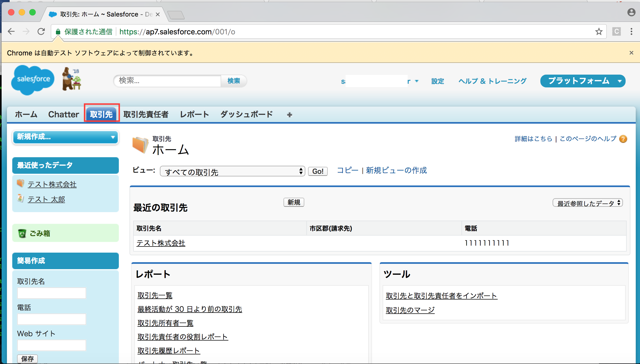Image resolution: width=640 pixels, height=364 pixels.
Task: Expand the 新規作成... dropdown in the sidebar
Action: [x=66, y=137]
